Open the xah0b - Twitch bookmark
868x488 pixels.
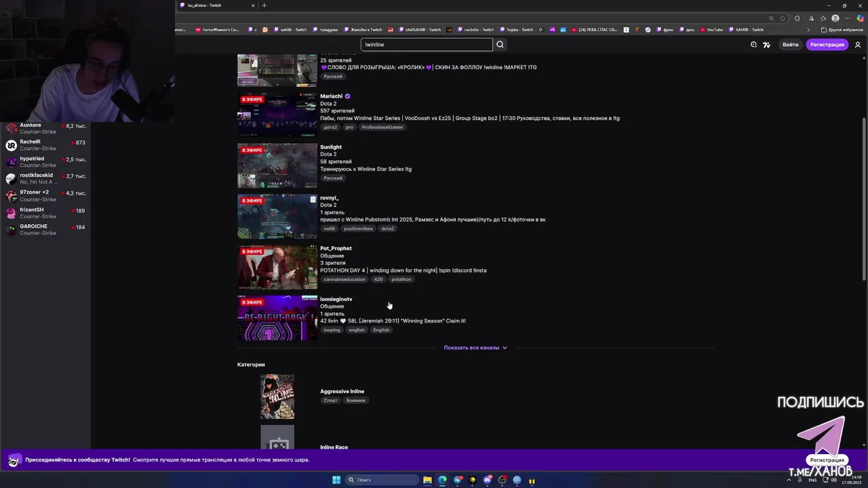click(290, 30)
